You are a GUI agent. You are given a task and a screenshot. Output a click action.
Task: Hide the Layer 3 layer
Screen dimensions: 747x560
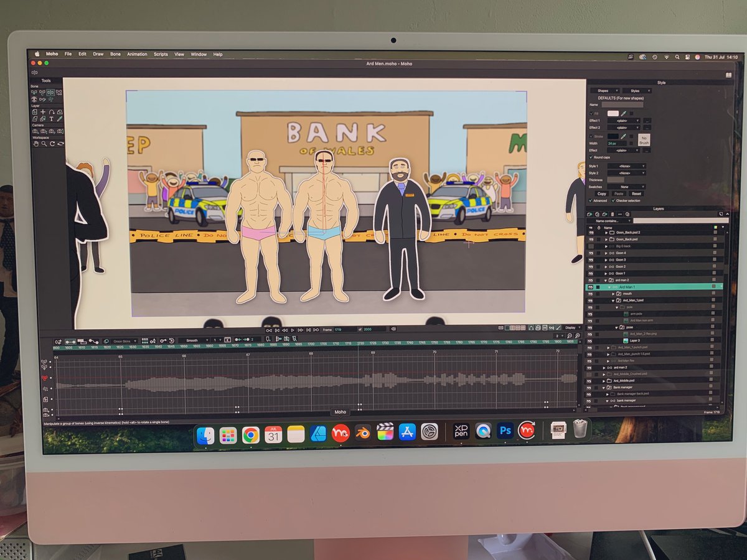coord(590,341)
